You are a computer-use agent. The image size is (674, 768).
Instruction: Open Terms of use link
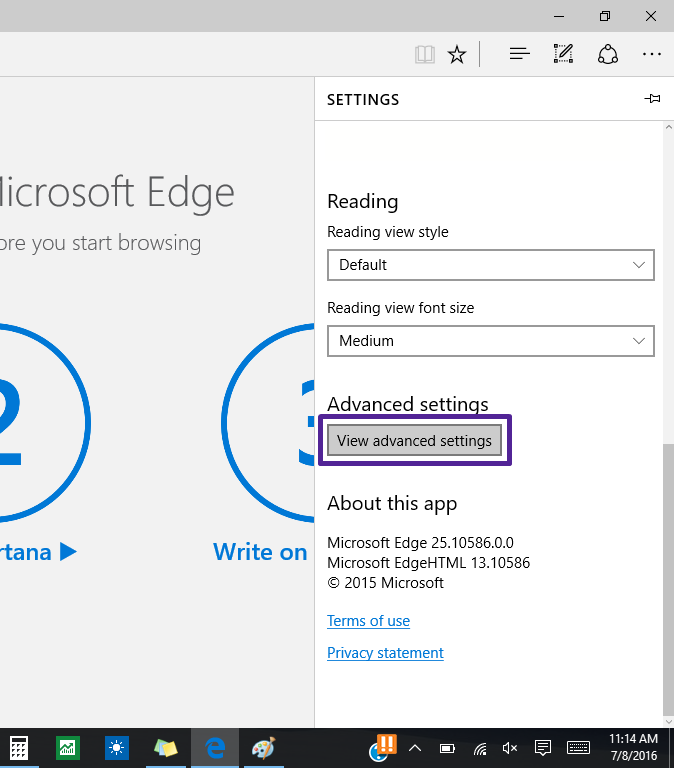point(368,621)
